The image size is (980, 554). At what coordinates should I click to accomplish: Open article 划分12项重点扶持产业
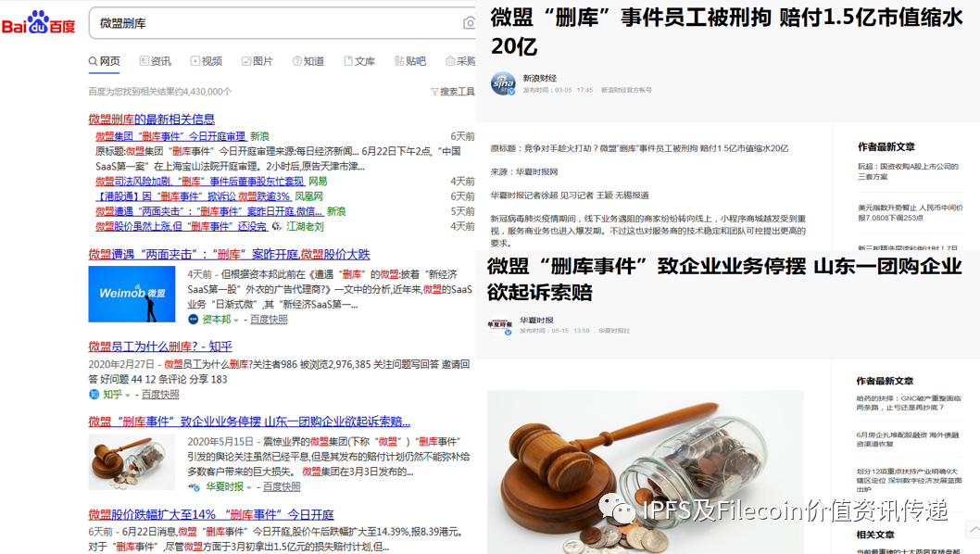click(x=909, y=480)
